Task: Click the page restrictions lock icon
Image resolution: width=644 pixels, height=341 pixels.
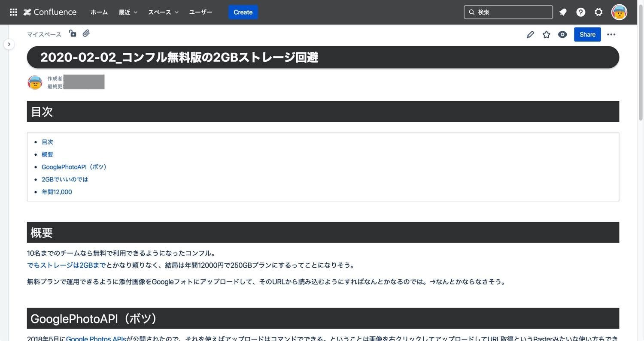Action: [73, 33]
